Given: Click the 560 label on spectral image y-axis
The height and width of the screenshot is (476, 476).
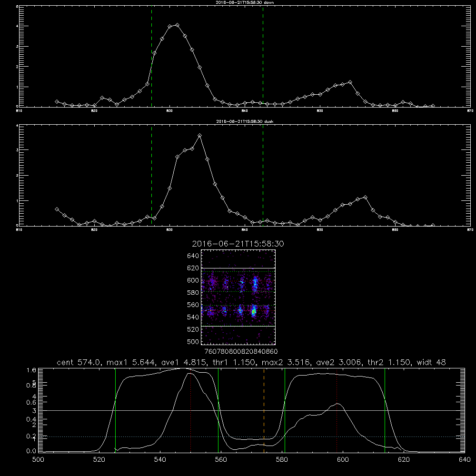Looking at the screenshot, I should click(193, 305).
